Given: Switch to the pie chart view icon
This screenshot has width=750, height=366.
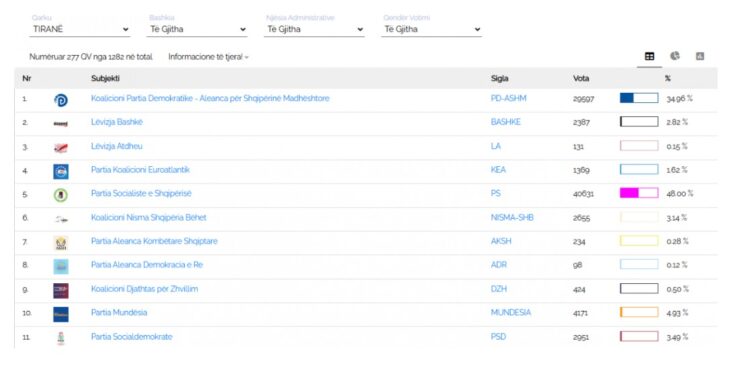Looking at the screenshot, I should tap(674, 56).
